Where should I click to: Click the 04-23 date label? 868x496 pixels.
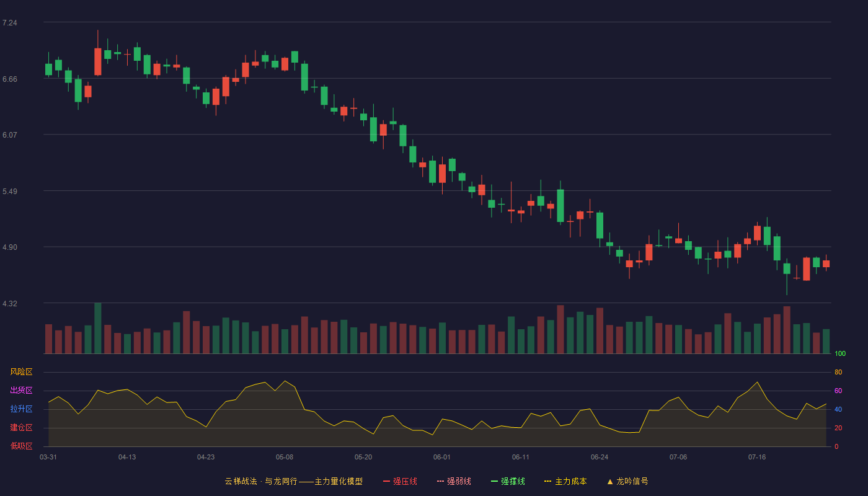point(206,457)
